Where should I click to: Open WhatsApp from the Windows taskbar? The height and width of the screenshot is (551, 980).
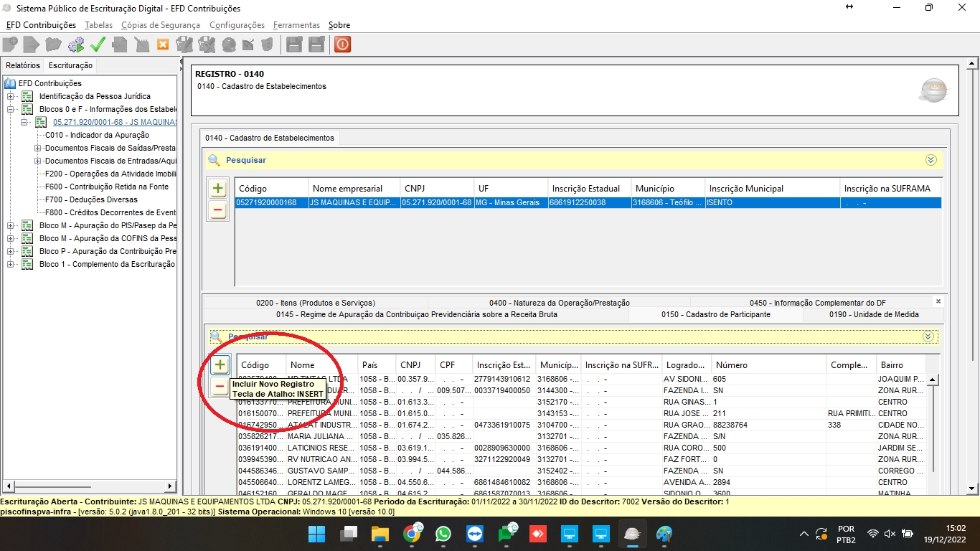pyautogui.click(x=443, y=534)
